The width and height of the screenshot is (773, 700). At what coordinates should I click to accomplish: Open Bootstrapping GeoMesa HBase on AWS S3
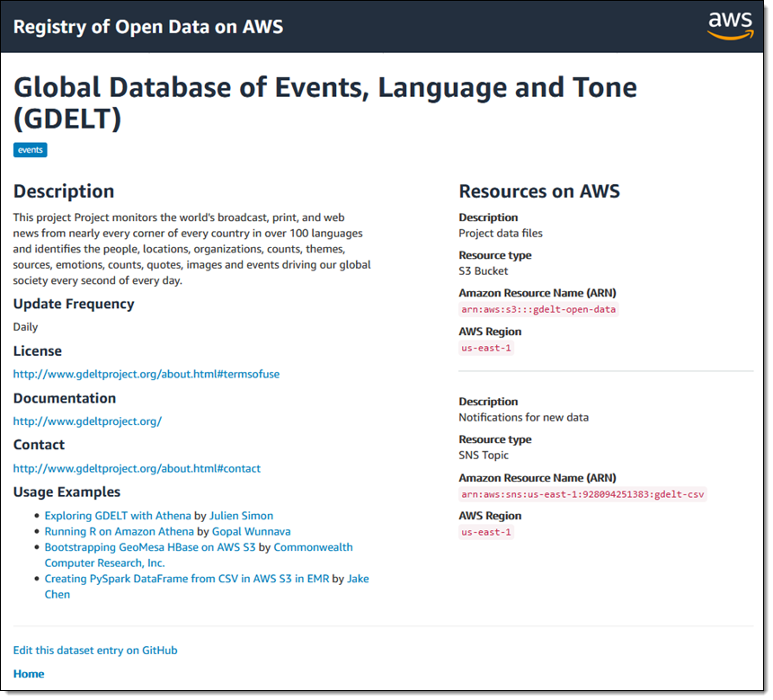149,546
